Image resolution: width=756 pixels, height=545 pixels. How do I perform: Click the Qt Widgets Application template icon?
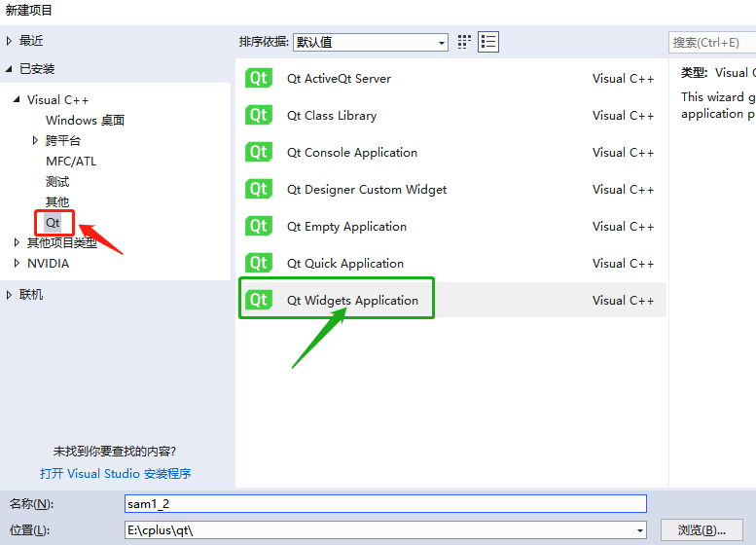tap(259, 300)
